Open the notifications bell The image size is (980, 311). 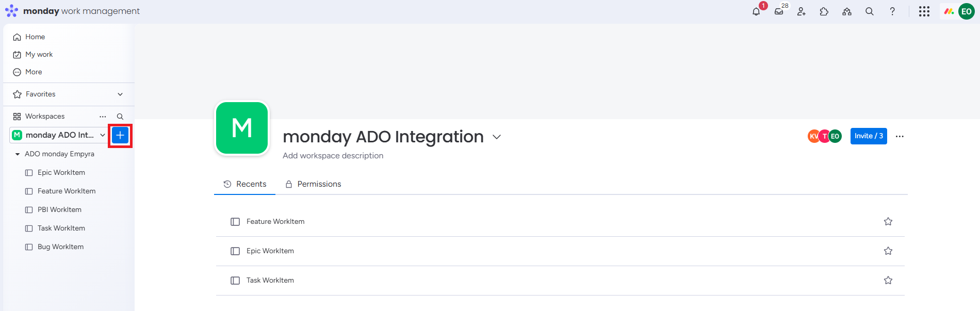tap(756, 11)
